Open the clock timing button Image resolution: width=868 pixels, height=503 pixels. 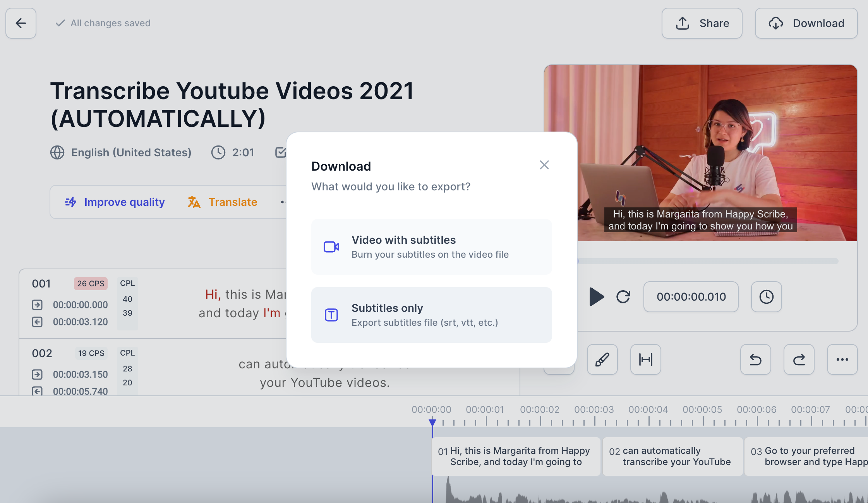[x=766, y=297]
